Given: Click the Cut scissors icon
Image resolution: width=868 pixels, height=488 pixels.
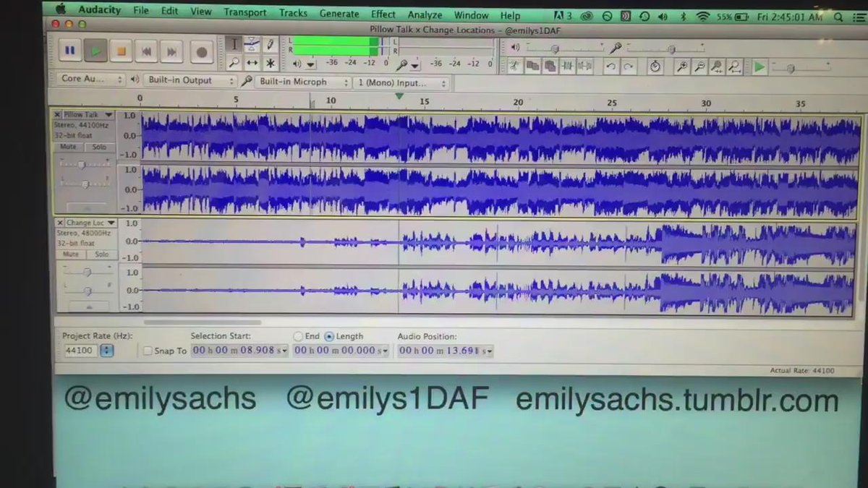Looking at the screenshot, I should [x=514, y=66].
